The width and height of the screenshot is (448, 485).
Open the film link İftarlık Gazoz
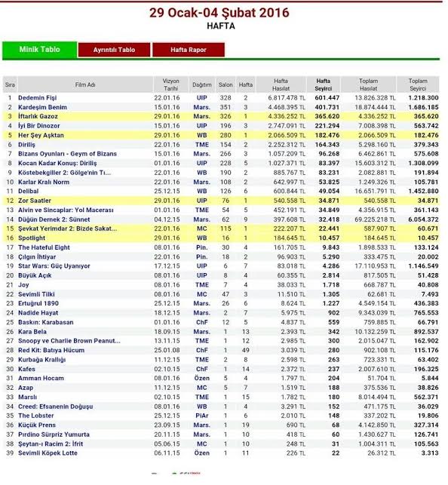(x=38, y=117)
